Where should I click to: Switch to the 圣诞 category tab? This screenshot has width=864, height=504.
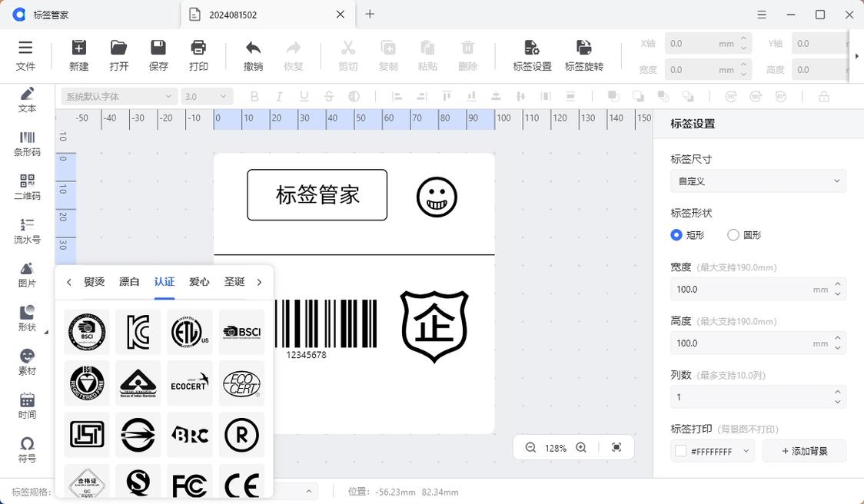234,282
